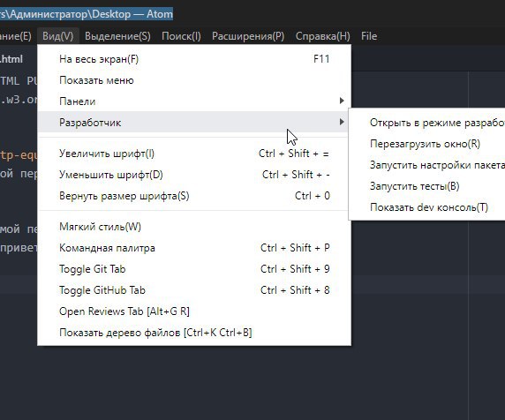Screen dimensions: 505x420
Task: Toggle Мягкий стиль(W) option
Action: click(194, 227)
